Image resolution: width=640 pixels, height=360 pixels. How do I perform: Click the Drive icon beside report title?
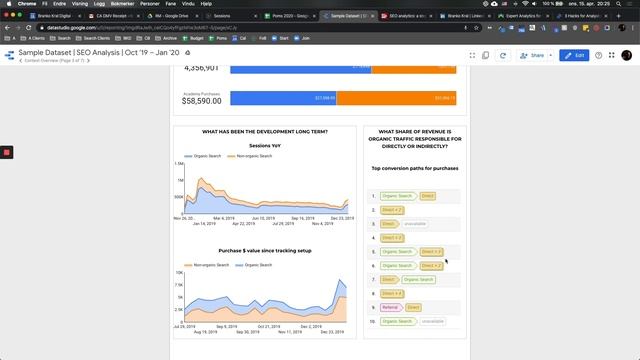pos(188,53)
